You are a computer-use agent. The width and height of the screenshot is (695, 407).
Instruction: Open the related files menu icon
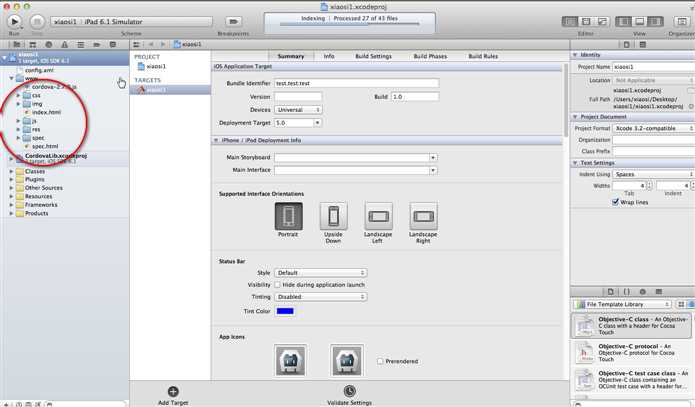pos(136,44)
